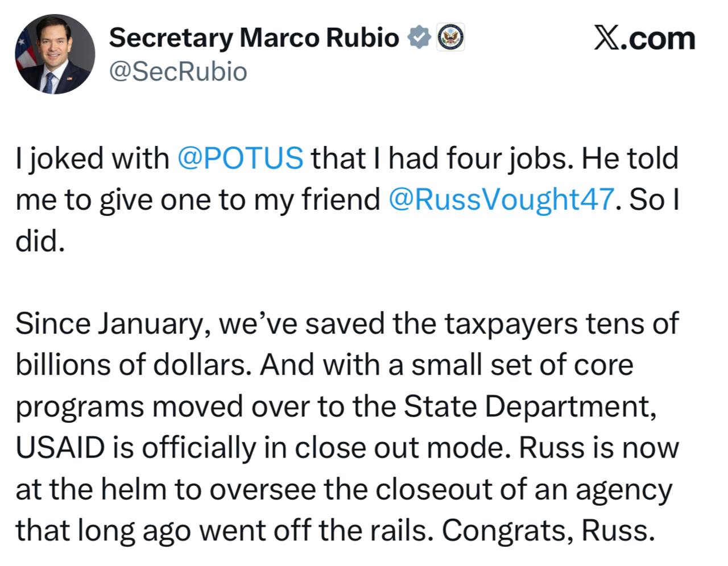Click the closing "Congrats, Russ." sentence

tap(545, 531)
